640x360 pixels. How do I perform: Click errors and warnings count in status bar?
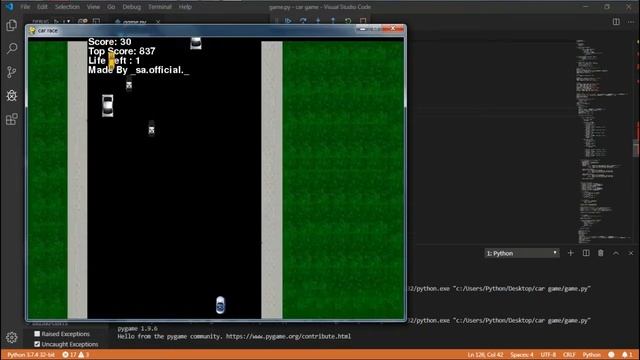click(x=76, y=355)
